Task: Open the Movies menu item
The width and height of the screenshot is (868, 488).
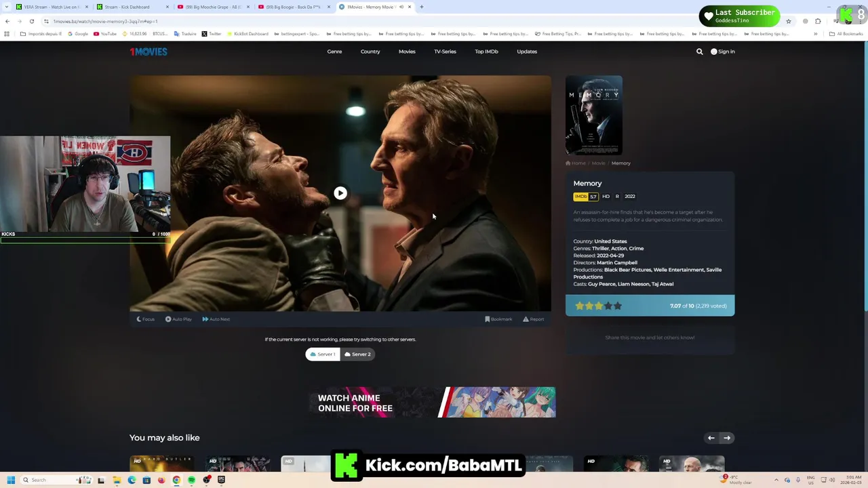Action: (x=407, y=52)
